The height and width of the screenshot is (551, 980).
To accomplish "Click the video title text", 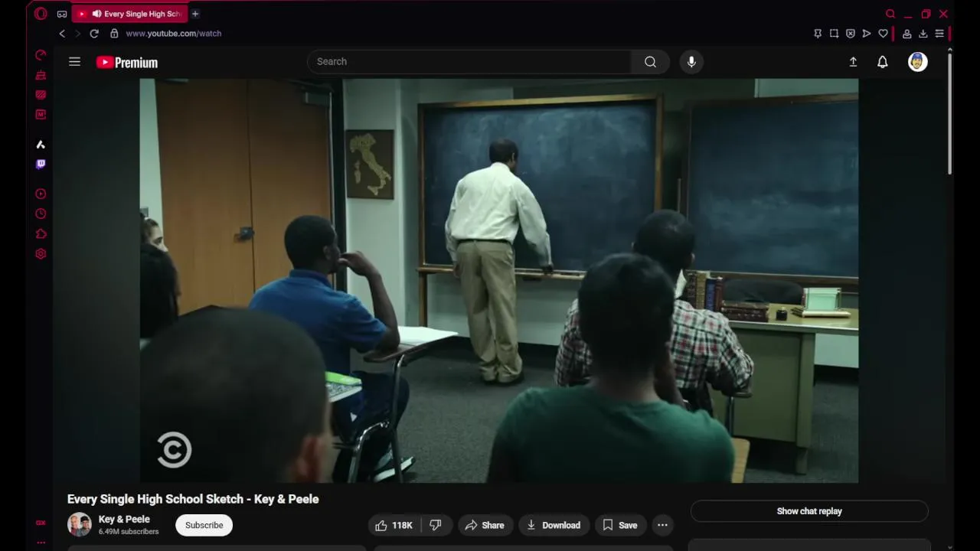I will pos(193,499).
